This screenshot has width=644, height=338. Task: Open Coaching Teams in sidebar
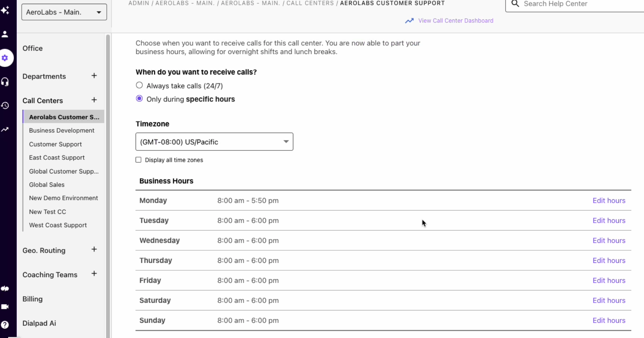pos(50,275)
